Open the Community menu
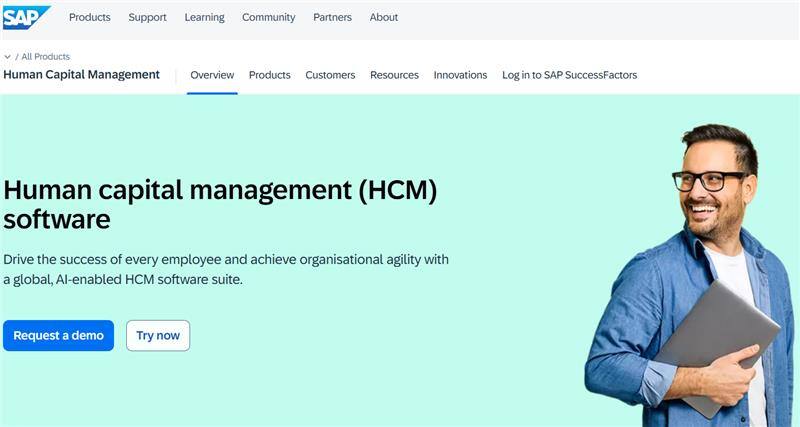The height and width of the screenshot is (427, 800). coord(269,17)
